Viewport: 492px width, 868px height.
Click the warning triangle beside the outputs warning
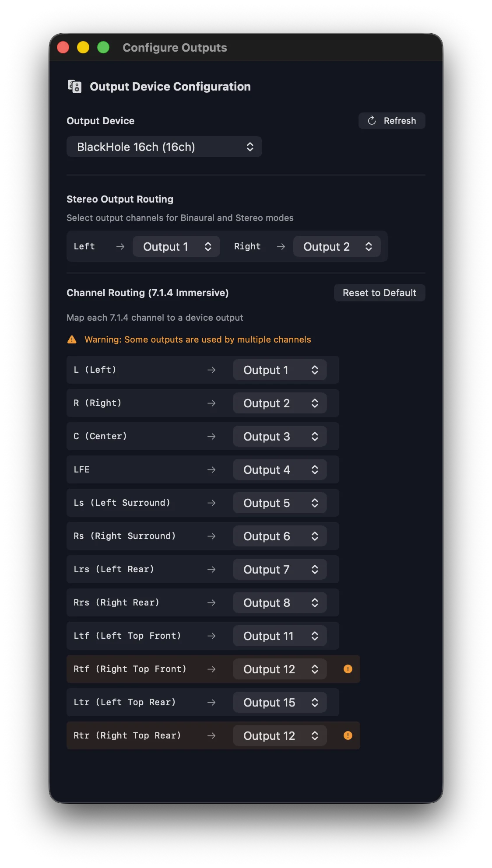tap(71, 339)
